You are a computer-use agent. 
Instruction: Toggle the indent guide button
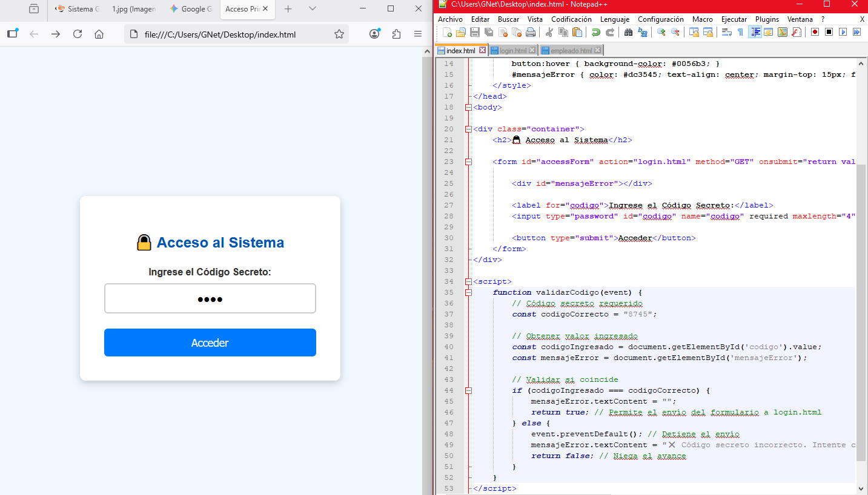(x=754, y=32)
